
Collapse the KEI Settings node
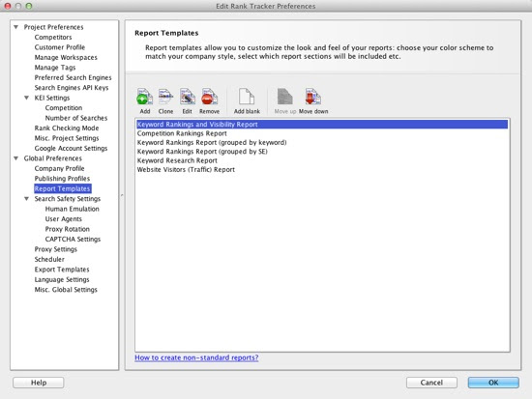click(x=26, y=98)
